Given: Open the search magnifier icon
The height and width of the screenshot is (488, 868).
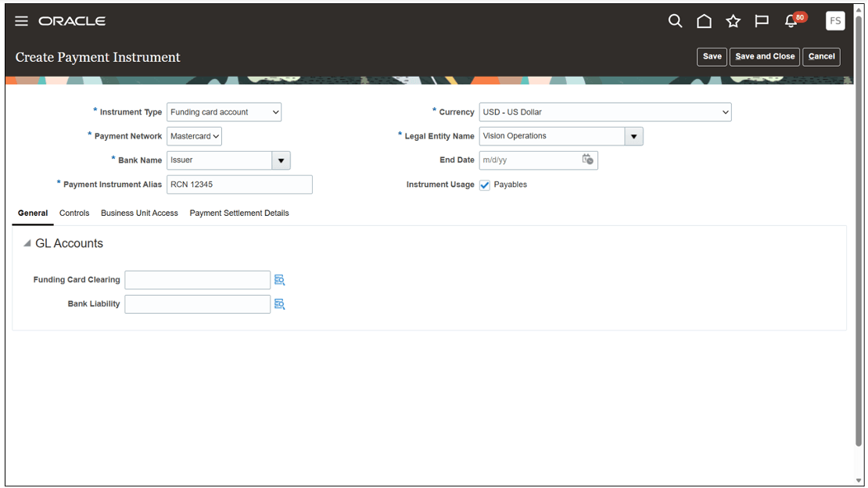Looking at the screenshot, I should [x=675, y=21].
